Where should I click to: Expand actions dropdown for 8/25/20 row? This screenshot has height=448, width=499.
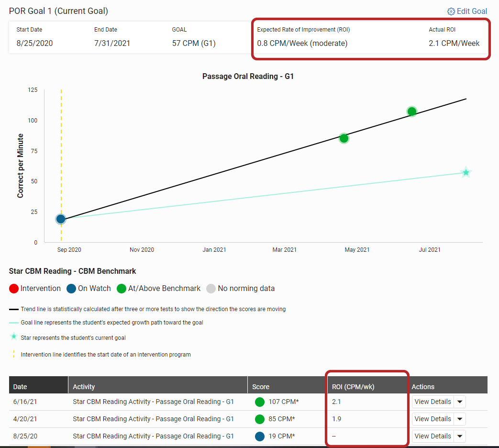pyautogui.click(x=460, y=436)
